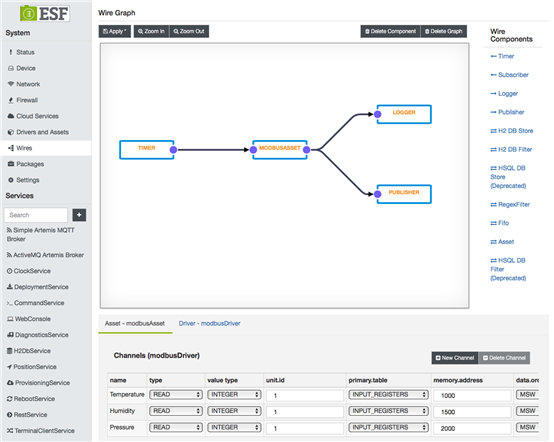Open type dropdown for Temperature channel

176,395
